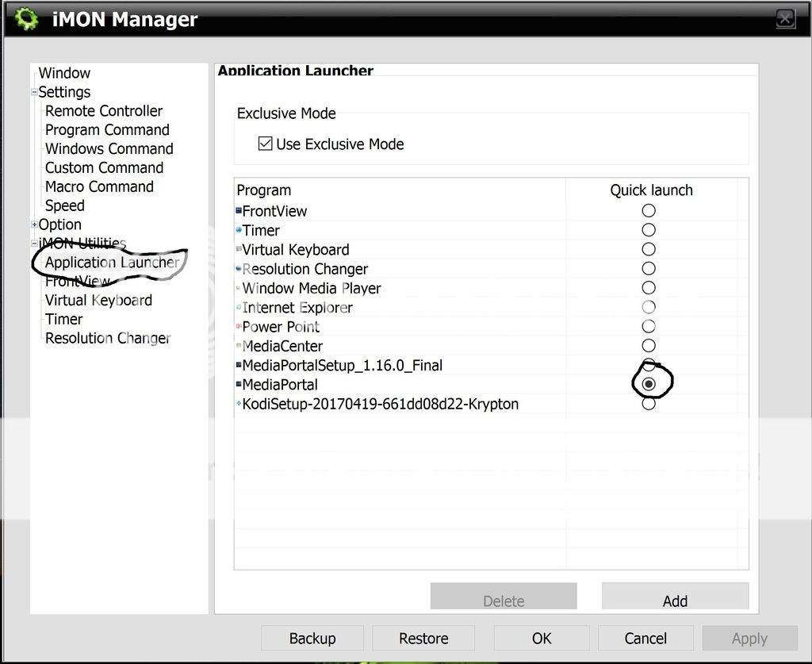
Task: Click the FrontView program icon in list
Action: tap(239, 211)
